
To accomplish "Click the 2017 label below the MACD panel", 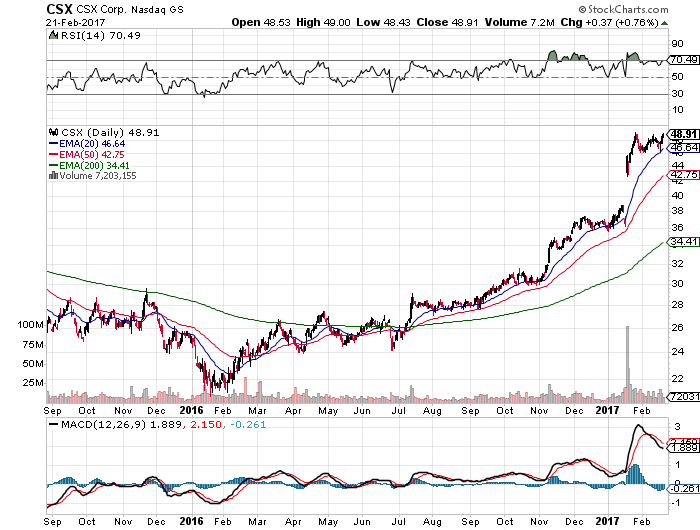I will (607, 521).
